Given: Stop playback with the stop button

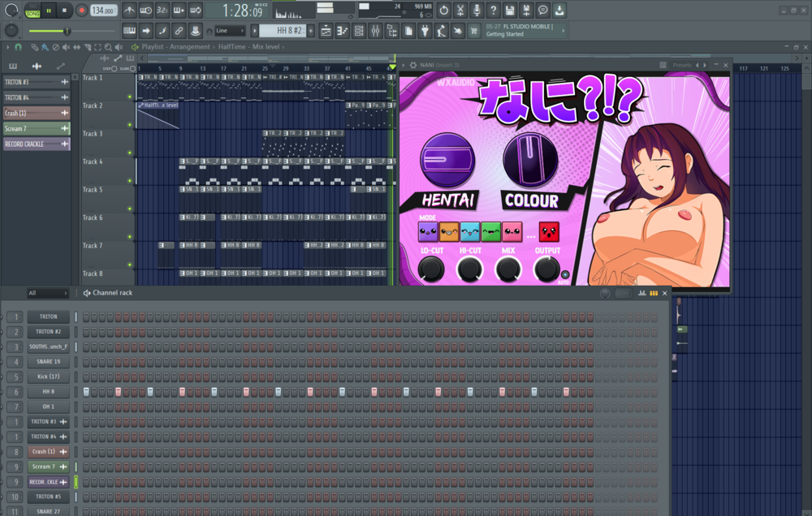Looking at the screenshot, I should [64, 10].
